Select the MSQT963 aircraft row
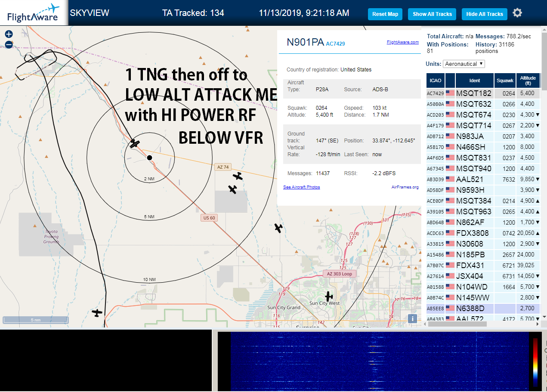547x392 pixels. coord(483,211)
